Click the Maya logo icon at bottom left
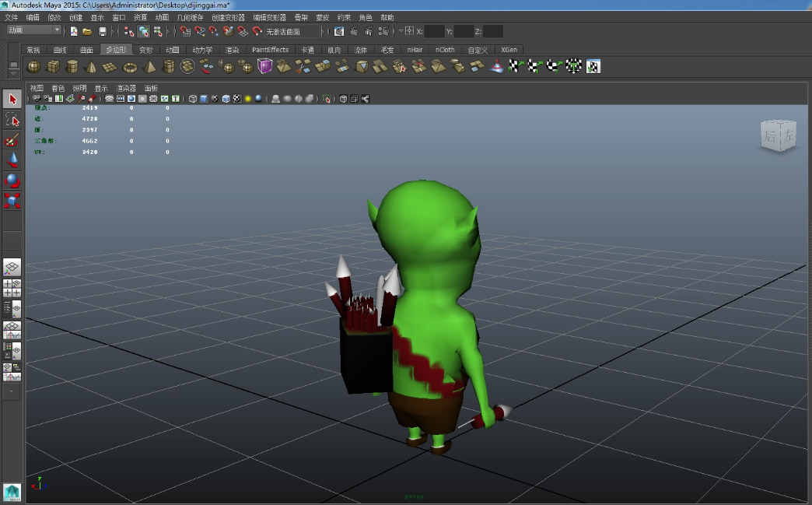Viewport: 812px width, 505px height. [12, 492]
